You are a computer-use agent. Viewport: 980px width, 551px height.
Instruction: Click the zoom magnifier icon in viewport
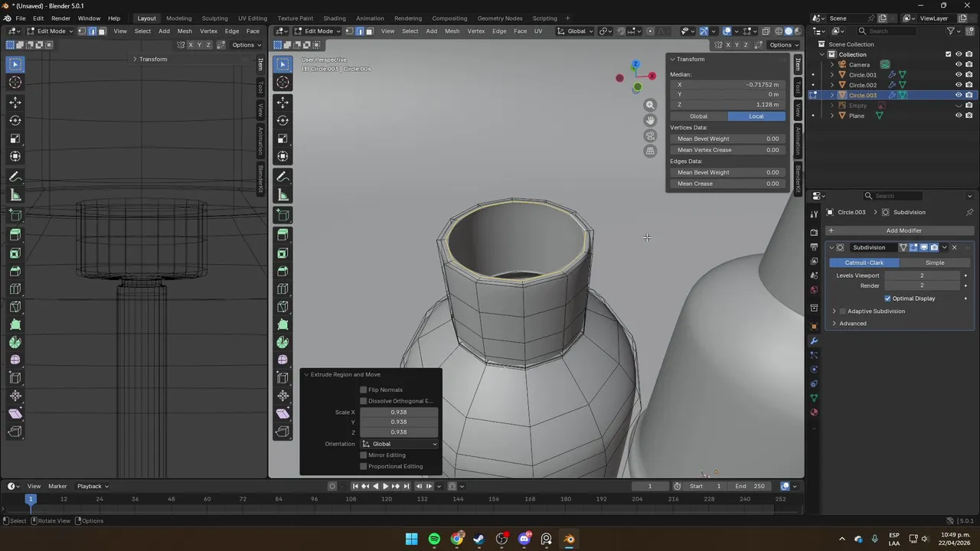click(x=650, y=105)
